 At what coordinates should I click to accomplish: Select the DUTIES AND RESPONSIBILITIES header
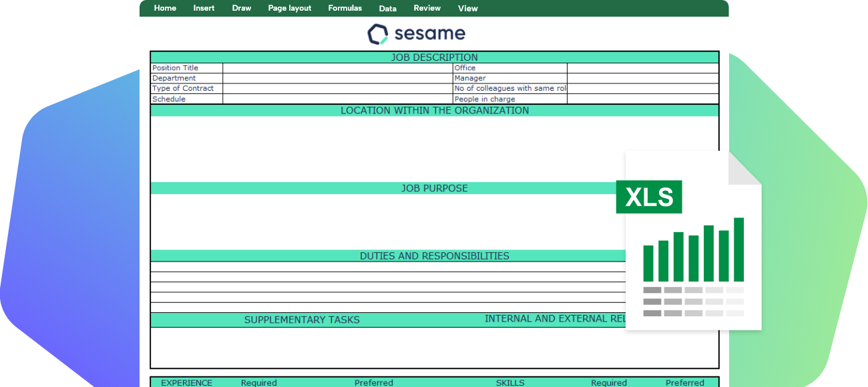coord(435,256)
